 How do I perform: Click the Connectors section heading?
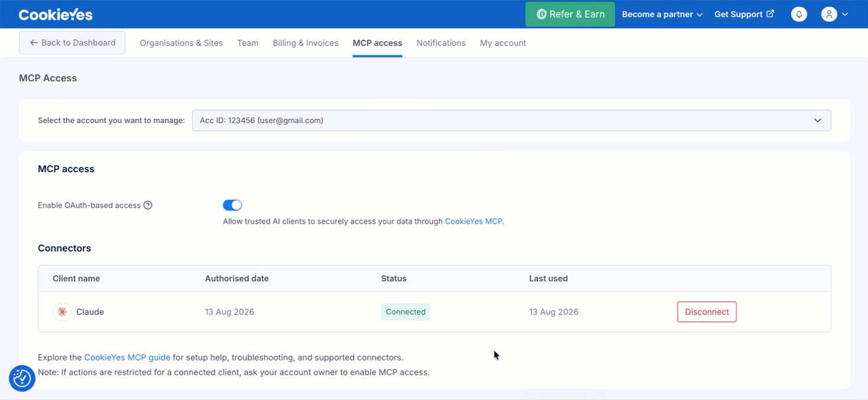tap(64, 248)
